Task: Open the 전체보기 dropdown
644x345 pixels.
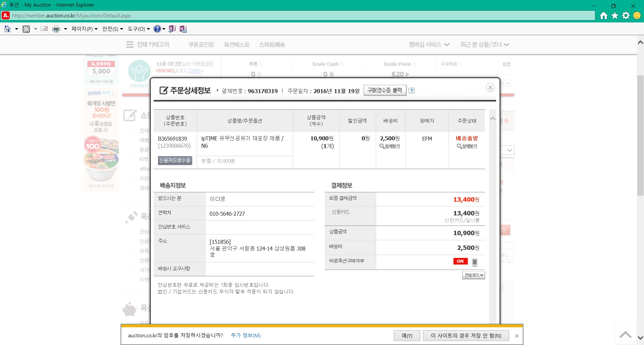Action: point(473,275)
